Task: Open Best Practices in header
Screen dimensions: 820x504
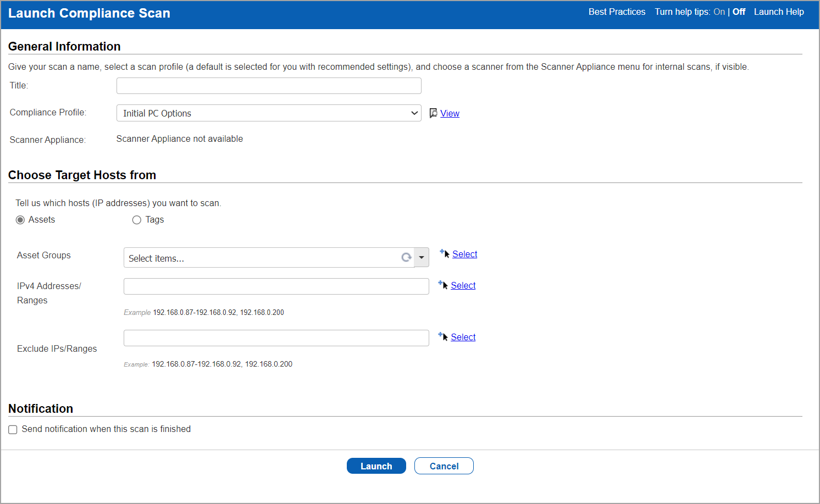Action: coord(617,12)
